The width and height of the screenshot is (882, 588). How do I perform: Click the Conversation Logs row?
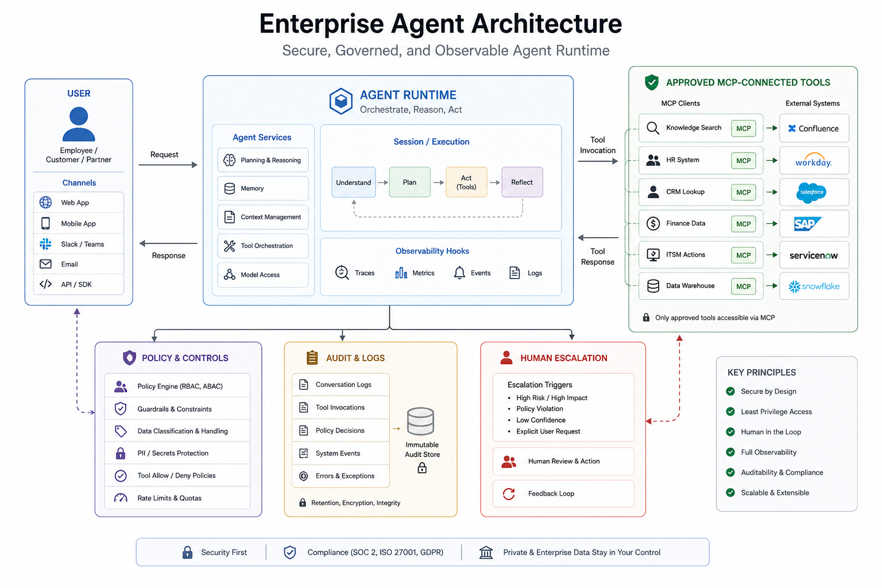pyautogui.click(x=341, y=385)
